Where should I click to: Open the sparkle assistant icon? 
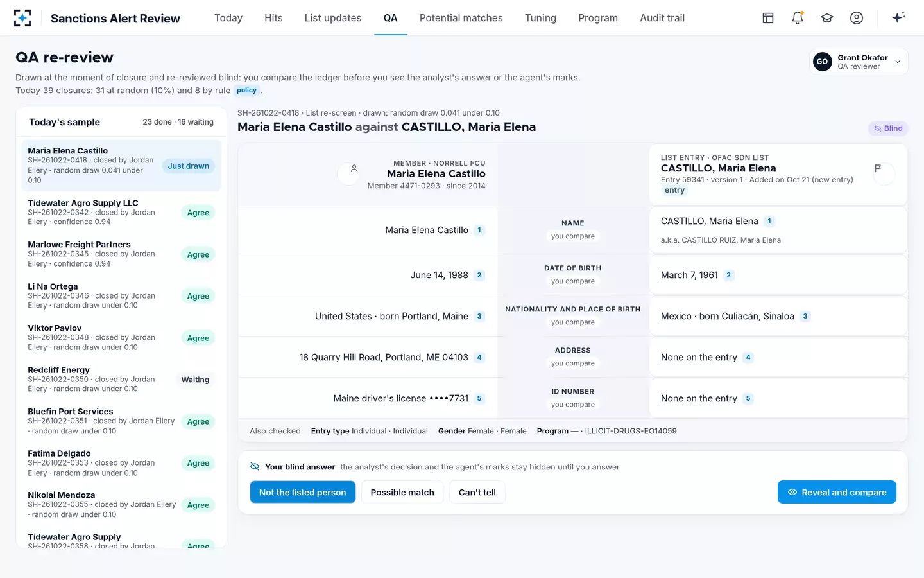(898, 17)
